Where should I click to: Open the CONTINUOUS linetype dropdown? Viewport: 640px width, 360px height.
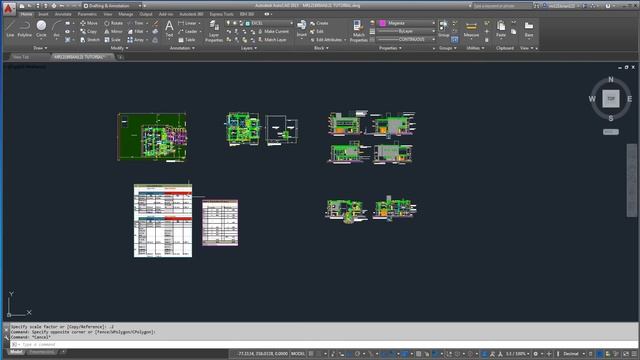click(407, 40)
